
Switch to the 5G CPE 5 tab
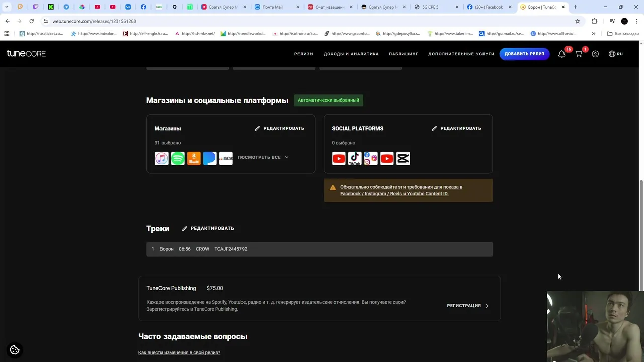(436, 7)
